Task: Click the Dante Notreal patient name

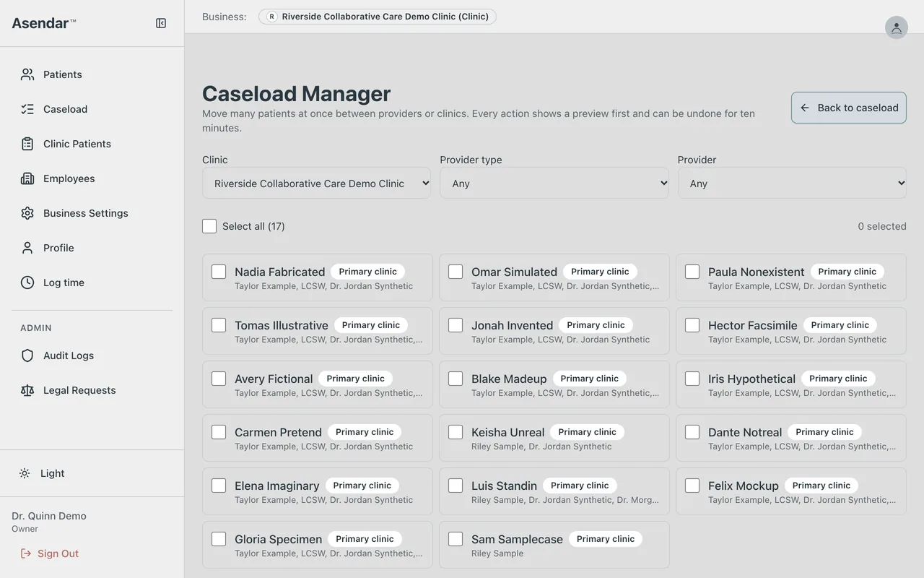Action: tap(745, 432)
